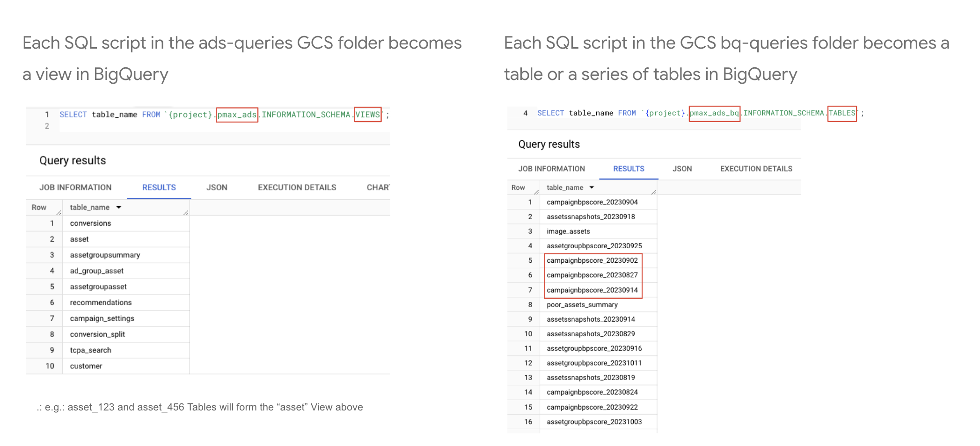The height and width of the screenshot is (446, 980).
Task: Click the left Query results heading
Action: pos(73,161)
